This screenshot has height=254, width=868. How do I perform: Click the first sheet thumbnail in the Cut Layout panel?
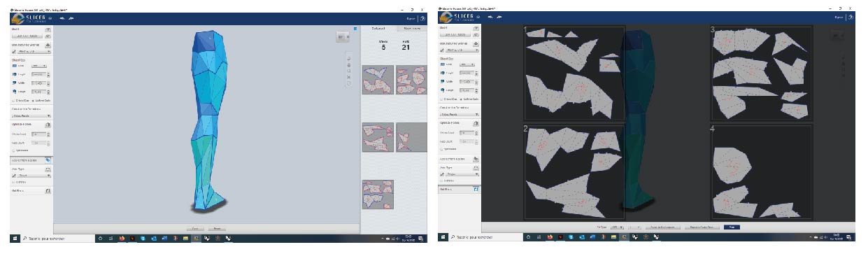[x=378, y=80]
